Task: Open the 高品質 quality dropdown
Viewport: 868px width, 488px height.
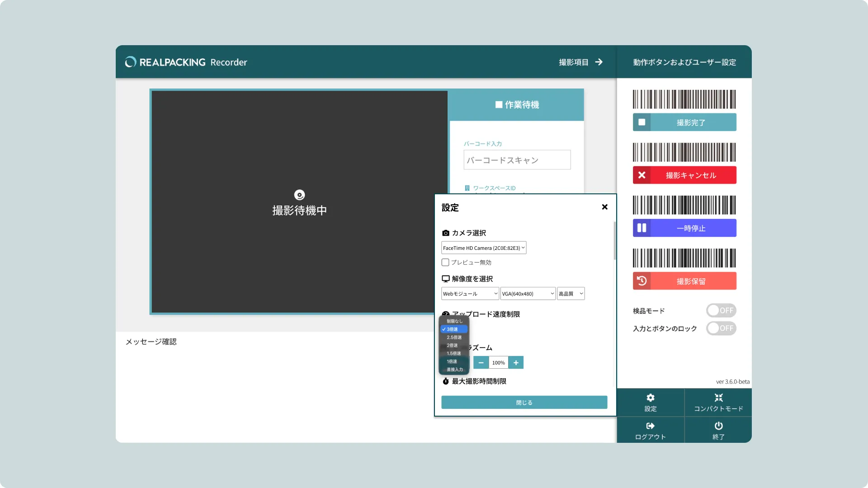Action: pos(571,294)
